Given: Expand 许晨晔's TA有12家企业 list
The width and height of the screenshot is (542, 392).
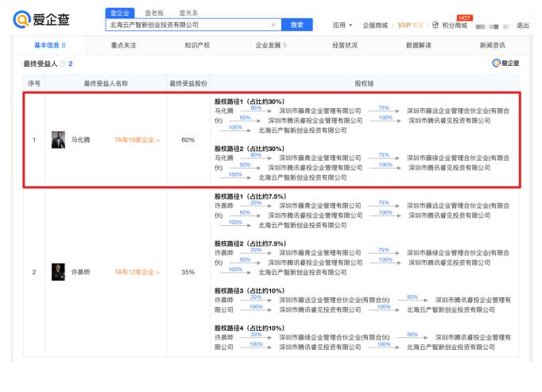Looking at the screenshot, I should pyautogui.click(x=137, y=272).
